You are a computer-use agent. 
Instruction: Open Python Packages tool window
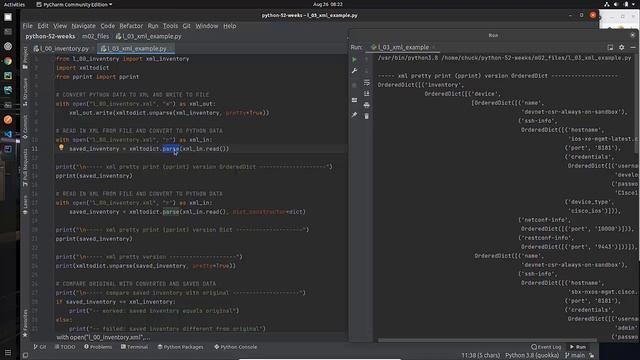coord(180,347)
